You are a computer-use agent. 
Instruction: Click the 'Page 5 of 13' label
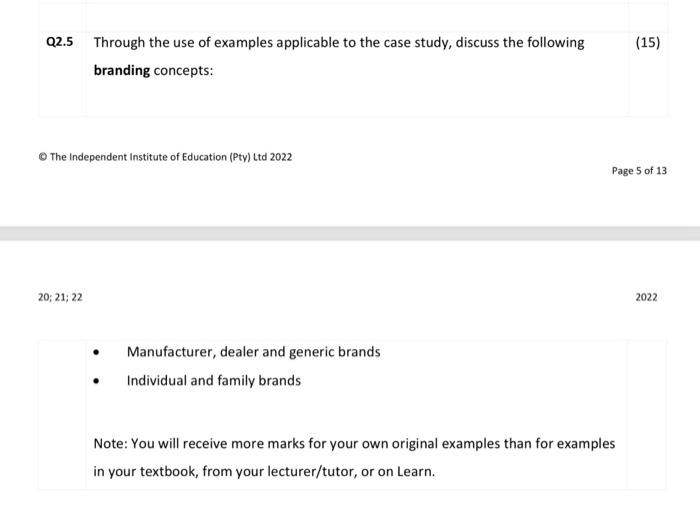click(639, 171)
